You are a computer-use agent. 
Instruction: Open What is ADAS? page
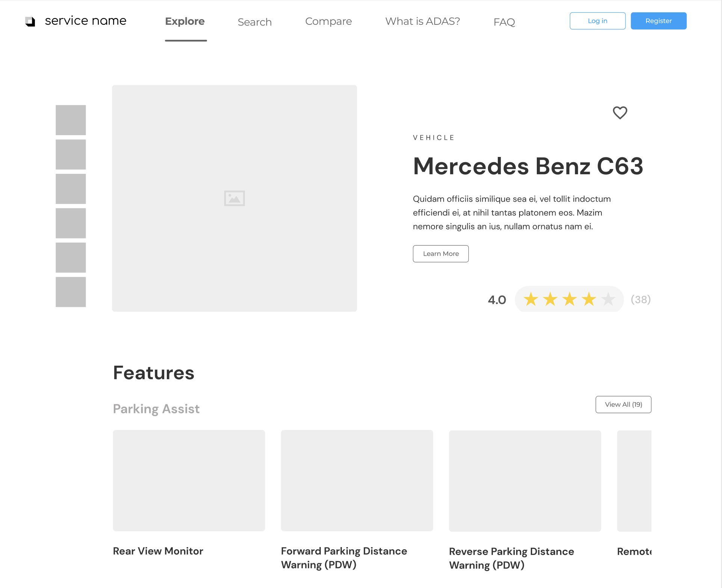coord(423,21)
